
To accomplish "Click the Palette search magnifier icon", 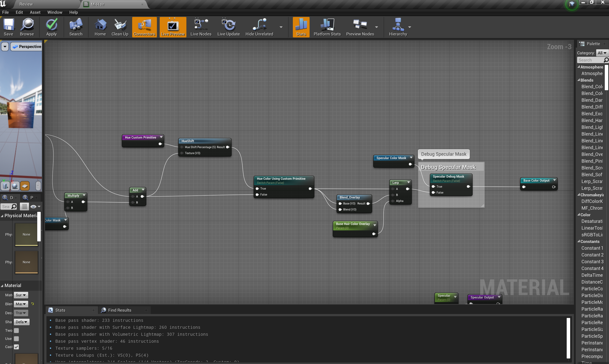I will coord(606,60).
